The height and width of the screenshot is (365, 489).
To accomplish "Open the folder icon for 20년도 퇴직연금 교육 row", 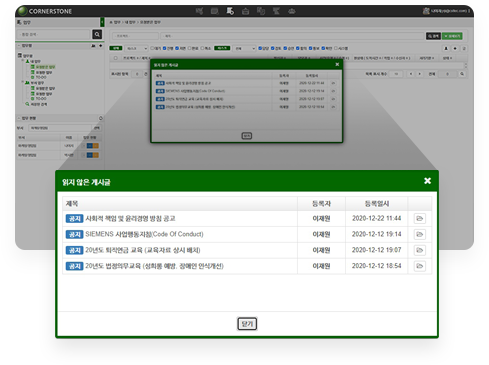I will coord(420,250).
